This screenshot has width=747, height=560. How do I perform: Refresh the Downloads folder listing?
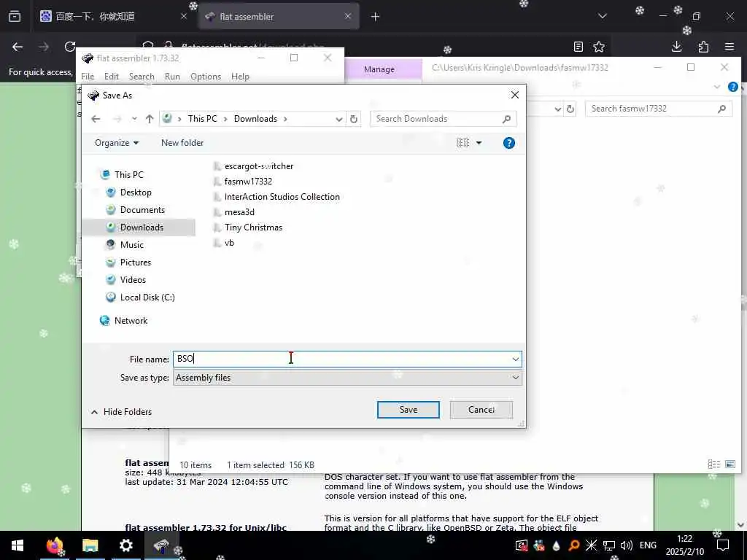[354, 119]
